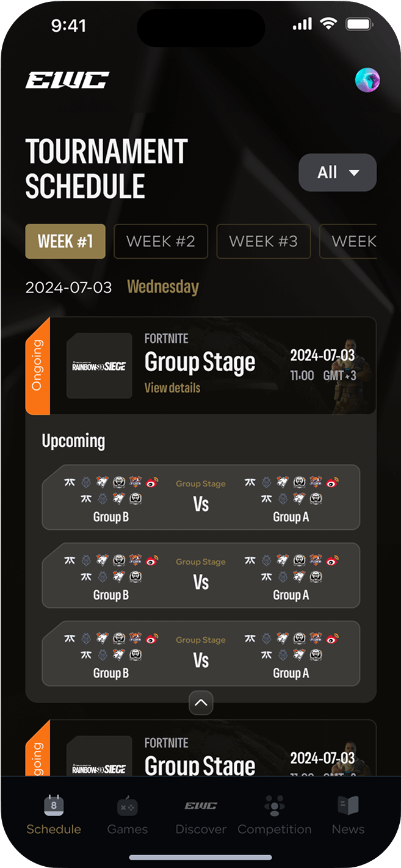This screenshot has width=401, height=868.
Task: Open the News icon in bottom navigation
Action: pyautogui.click(x=348, y=806)
